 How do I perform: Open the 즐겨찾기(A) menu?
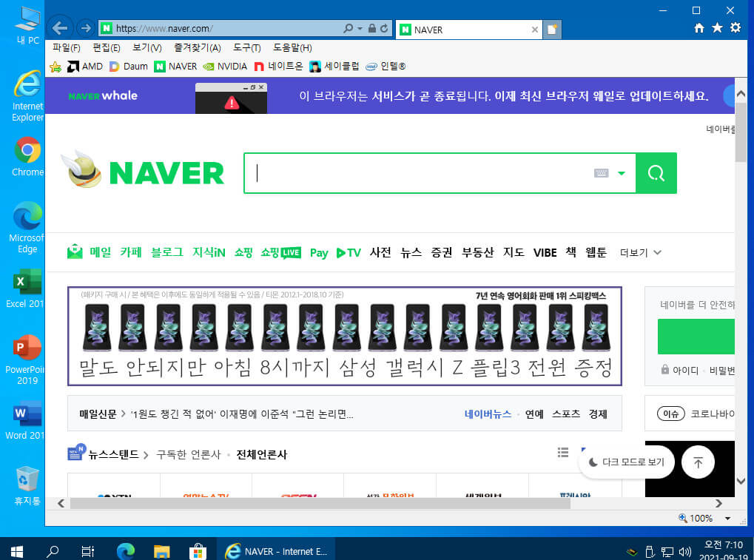click(x=197, y=47)
